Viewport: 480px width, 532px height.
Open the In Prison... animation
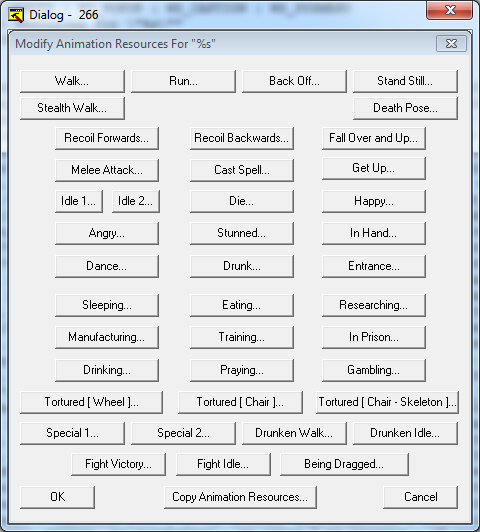pos(374,337)
